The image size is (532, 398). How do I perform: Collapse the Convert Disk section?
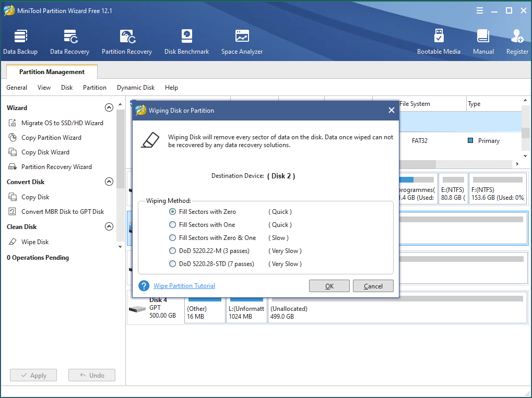coord(109,182)
